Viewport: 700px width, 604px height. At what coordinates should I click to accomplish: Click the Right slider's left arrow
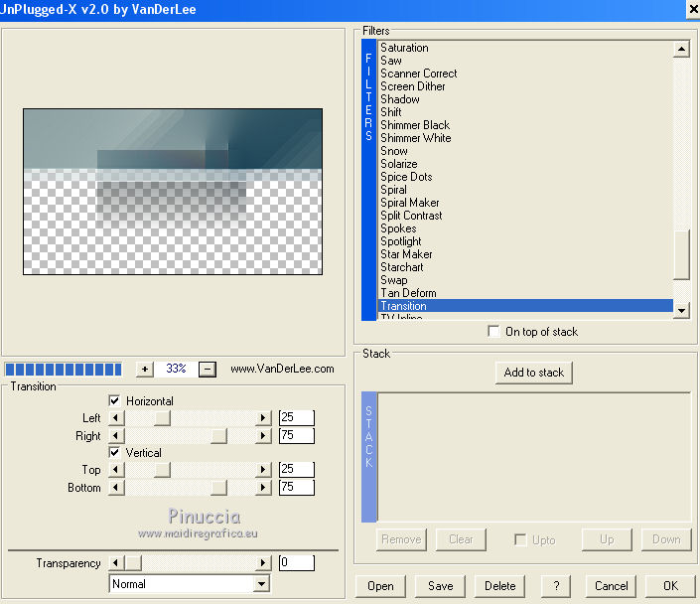(x=116, y=436)
